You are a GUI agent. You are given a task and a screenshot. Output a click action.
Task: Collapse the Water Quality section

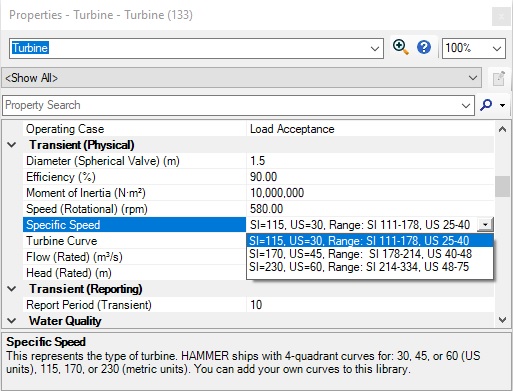pos(12,321)
